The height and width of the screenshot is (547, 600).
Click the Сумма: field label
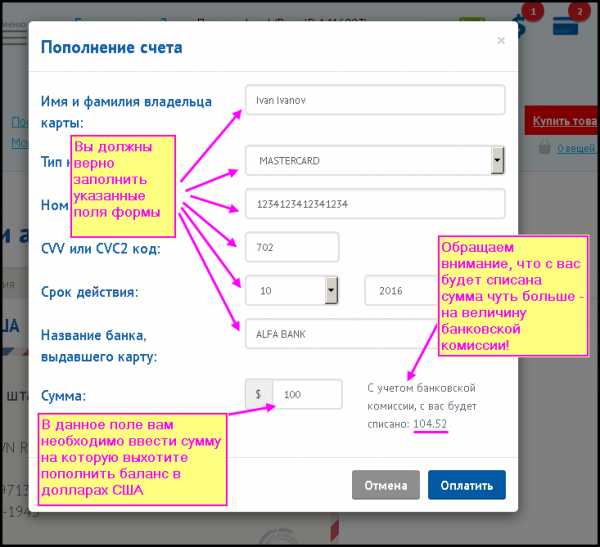(x=64, y=396)
